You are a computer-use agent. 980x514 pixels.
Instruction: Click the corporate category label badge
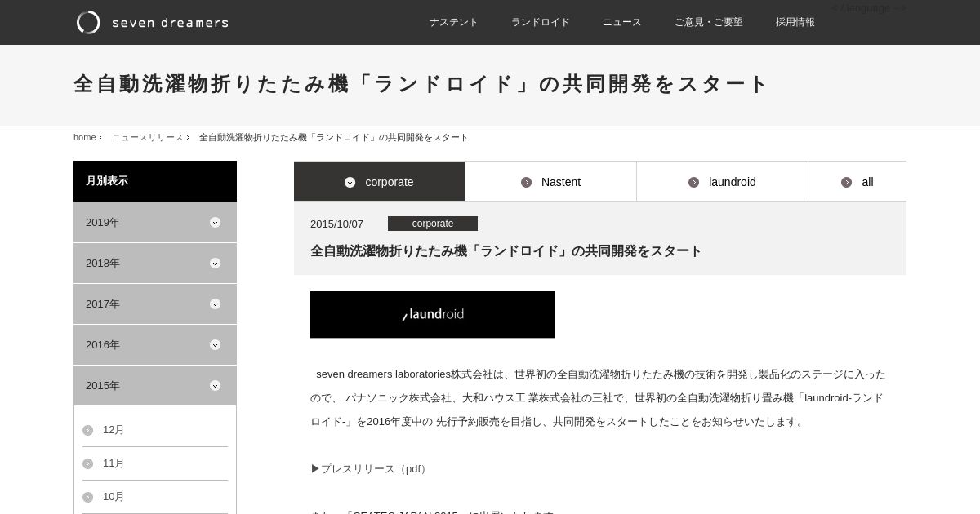tap(433, 224)
